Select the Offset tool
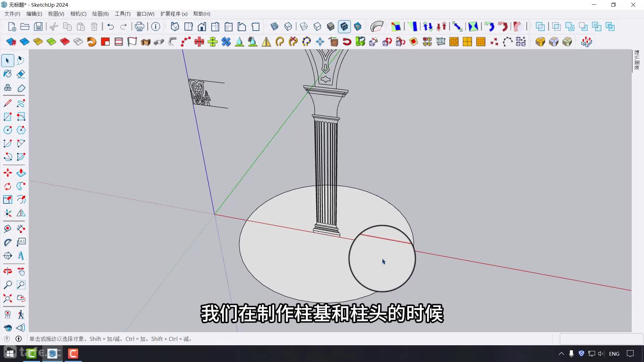The height and width of the screenshot is (362, 644). coord(21,200)
